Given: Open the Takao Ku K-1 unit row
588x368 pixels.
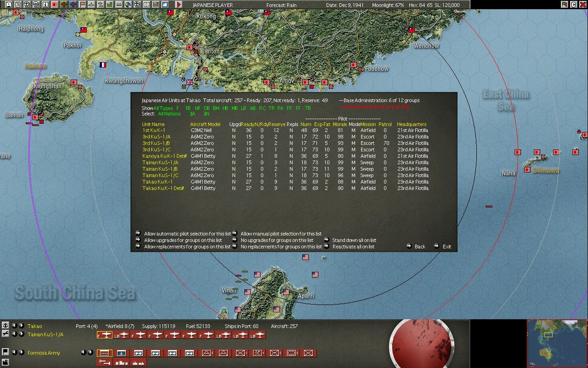Looking at the screenshot, I should click(x=157, y=182).
